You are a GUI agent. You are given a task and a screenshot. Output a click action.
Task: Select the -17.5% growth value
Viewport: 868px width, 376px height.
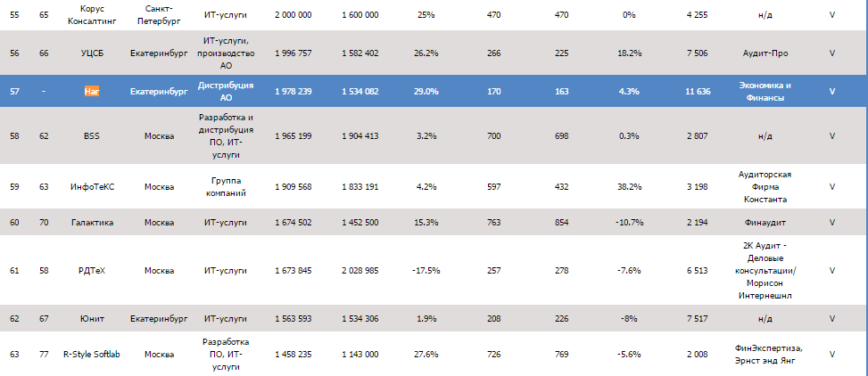[x=426, y=271]
